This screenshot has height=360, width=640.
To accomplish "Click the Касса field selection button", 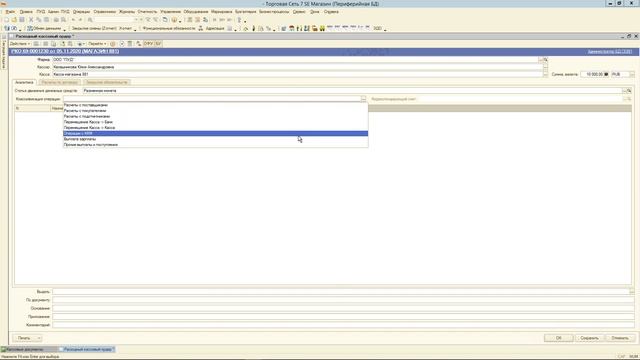I will click(x=546, y=74).
